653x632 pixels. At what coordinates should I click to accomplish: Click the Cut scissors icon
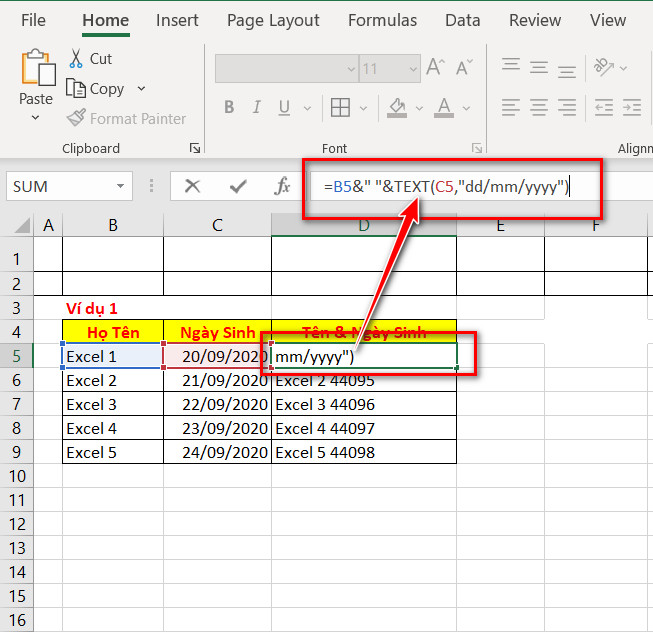[x=76, y=58]
